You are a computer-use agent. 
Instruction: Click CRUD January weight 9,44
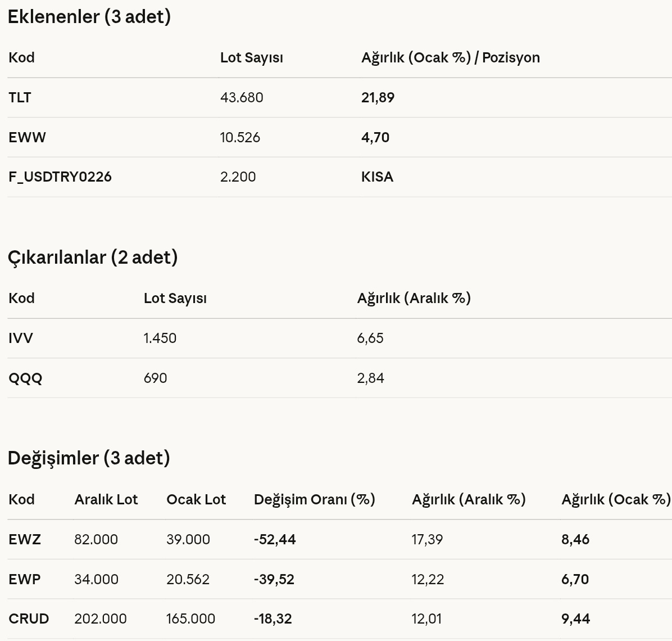[x=575, y=619]
